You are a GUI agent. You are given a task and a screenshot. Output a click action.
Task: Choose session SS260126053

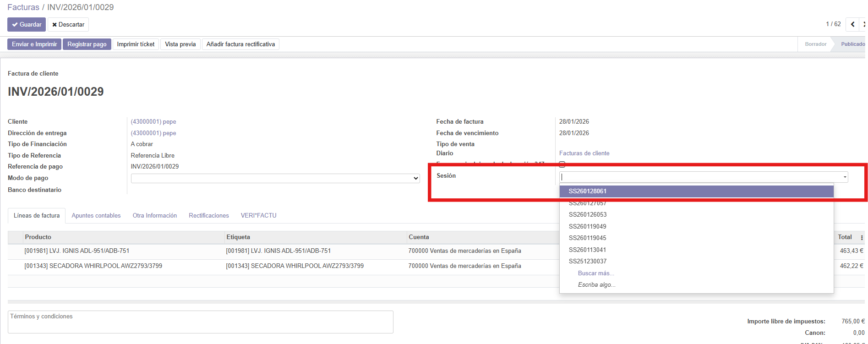(588, 214)
